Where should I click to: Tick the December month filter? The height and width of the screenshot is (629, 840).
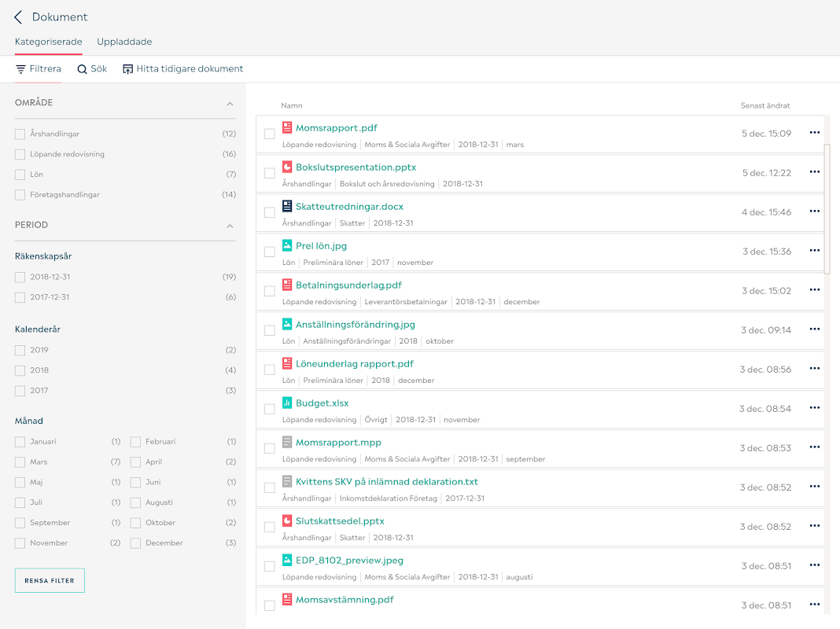pyautogui.click(x=135, y=543)
